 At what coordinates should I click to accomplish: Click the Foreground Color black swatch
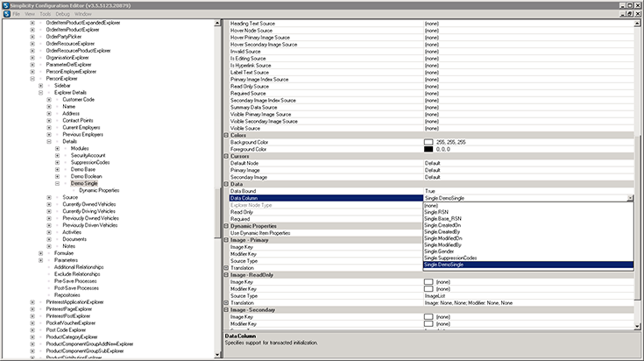[x=428, y=149]
